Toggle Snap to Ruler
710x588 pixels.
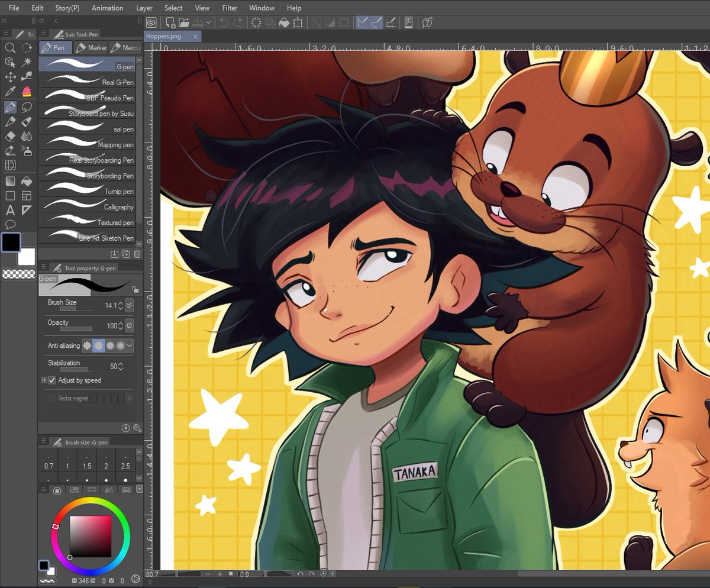[362, 22]
